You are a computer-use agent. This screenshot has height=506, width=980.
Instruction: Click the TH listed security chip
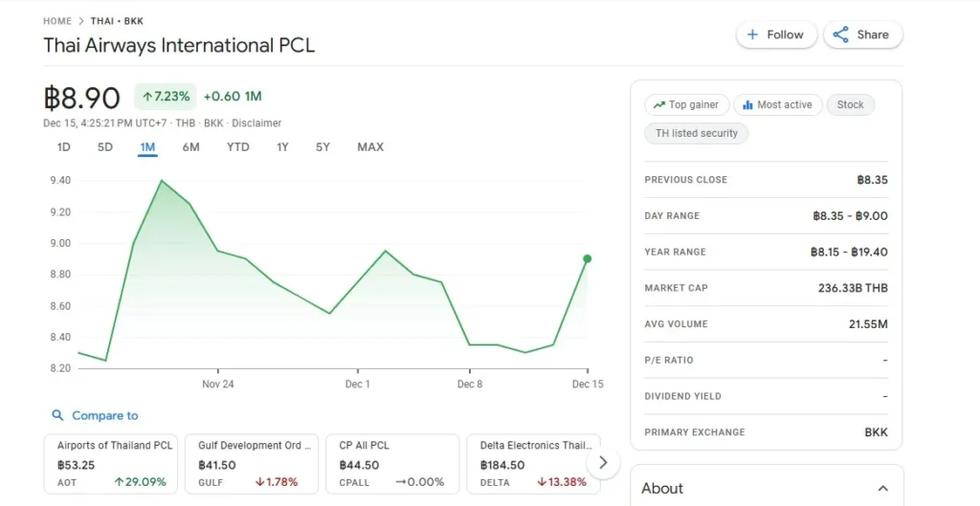pyautogui.click(x=696, y=133)
